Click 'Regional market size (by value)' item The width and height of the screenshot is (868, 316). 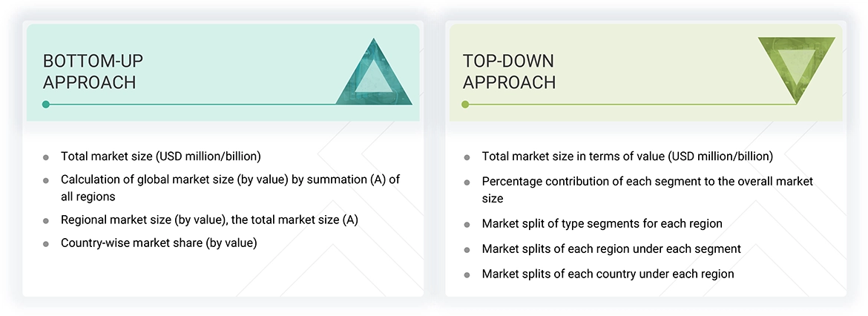coord(209,220)
